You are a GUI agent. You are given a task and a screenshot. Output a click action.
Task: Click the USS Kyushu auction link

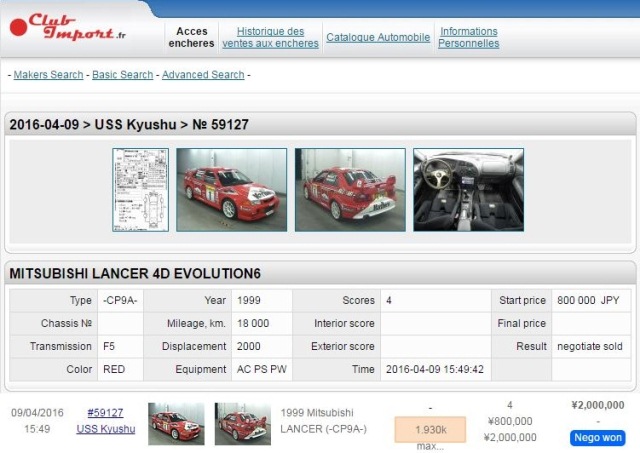(x=105, y=429)
